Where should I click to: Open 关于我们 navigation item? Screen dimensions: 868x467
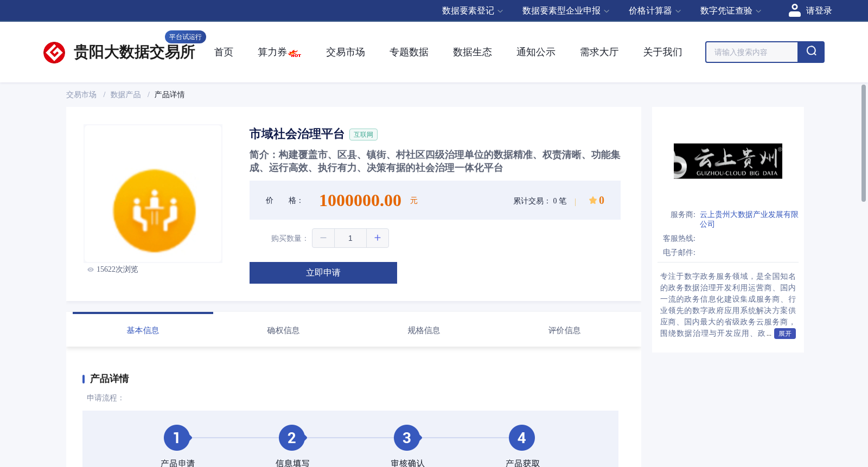pos(663,52)
